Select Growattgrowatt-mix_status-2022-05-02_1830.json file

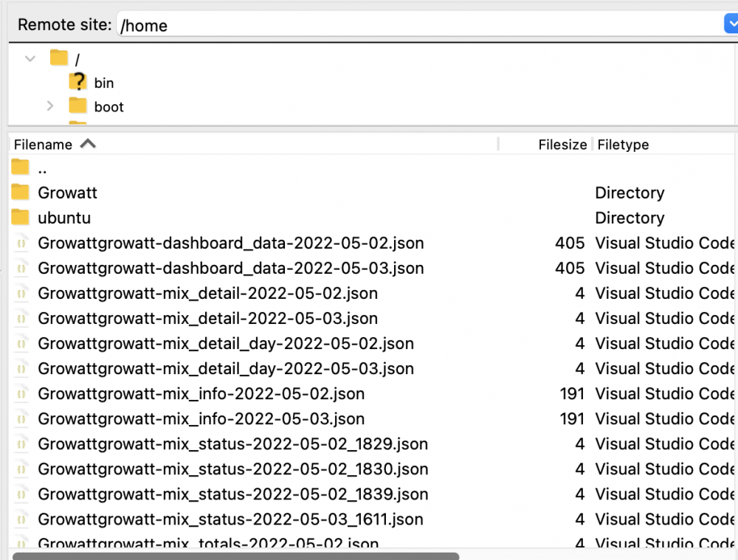coord(232,469)
